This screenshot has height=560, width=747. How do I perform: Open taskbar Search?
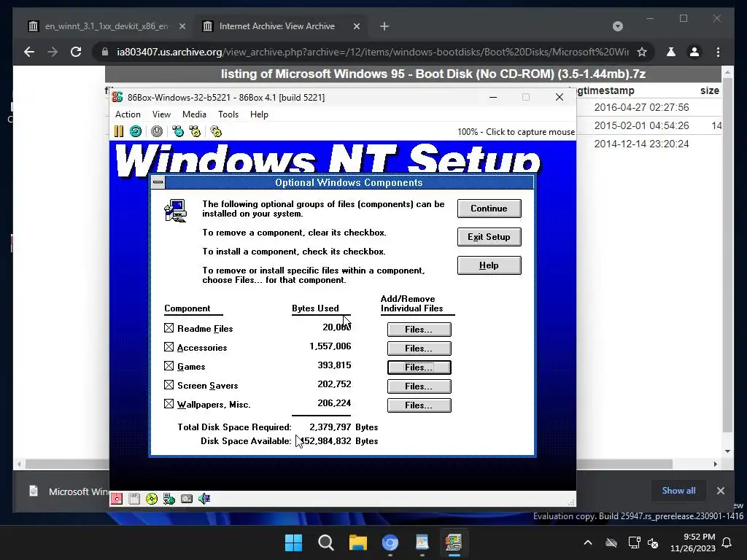click(326, 542)
